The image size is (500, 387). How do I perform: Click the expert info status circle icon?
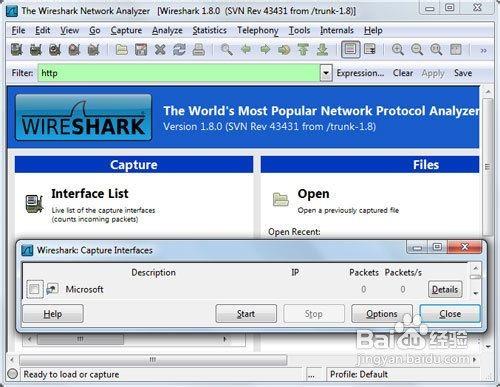(13, 374)
